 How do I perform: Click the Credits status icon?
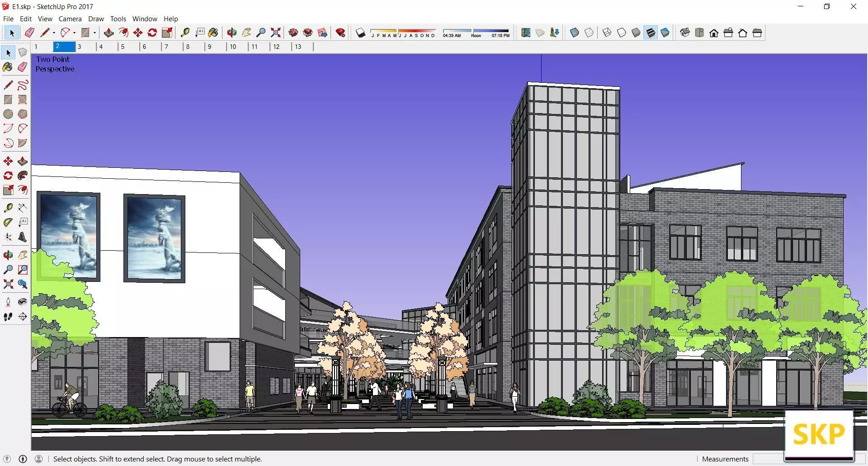pyautogui.click(x=23, y=459)
